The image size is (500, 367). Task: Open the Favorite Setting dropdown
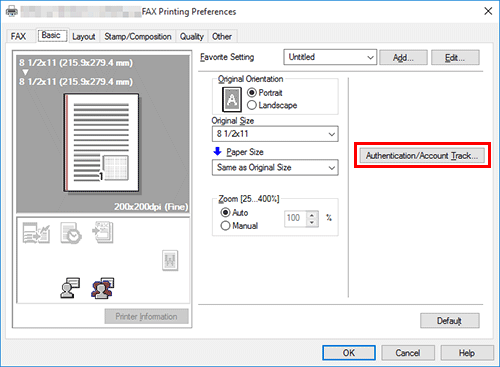tap(330, 57)
